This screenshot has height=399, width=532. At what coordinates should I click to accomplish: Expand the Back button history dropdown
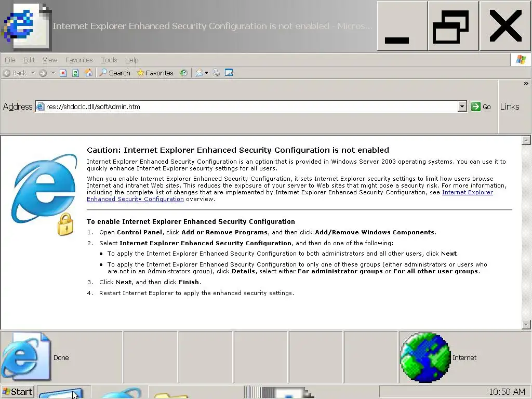tap(33, 73)
